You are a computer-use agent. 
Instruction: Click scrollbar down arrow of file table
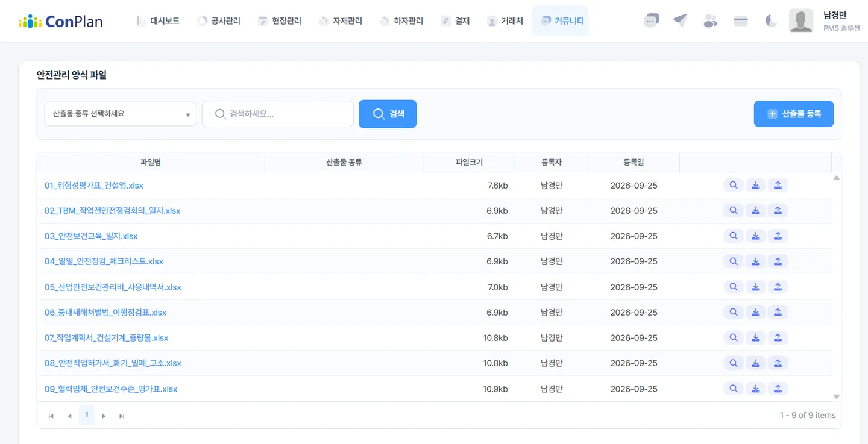pos(836,396)
